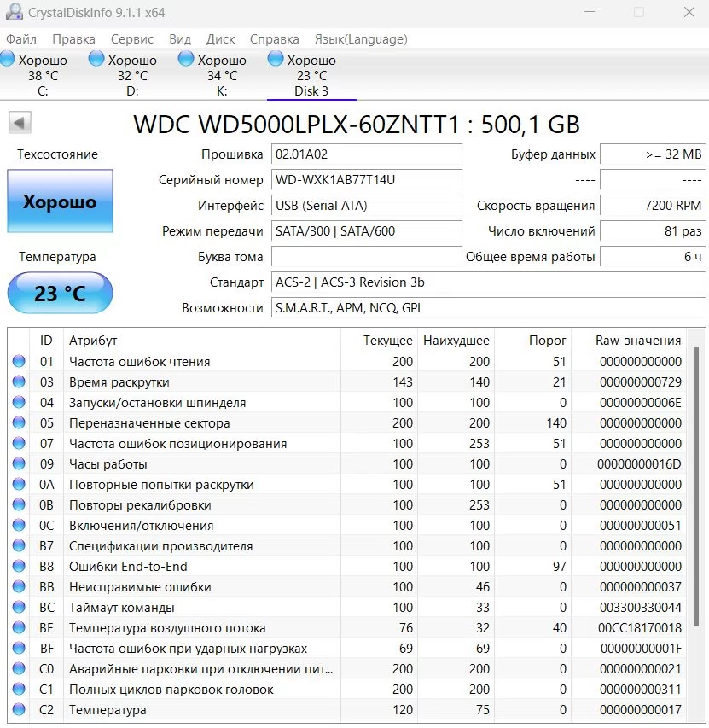Viewport: 709px width, 728px height.
Task: Click the empty Буква тома field
Action: point(367,256)
